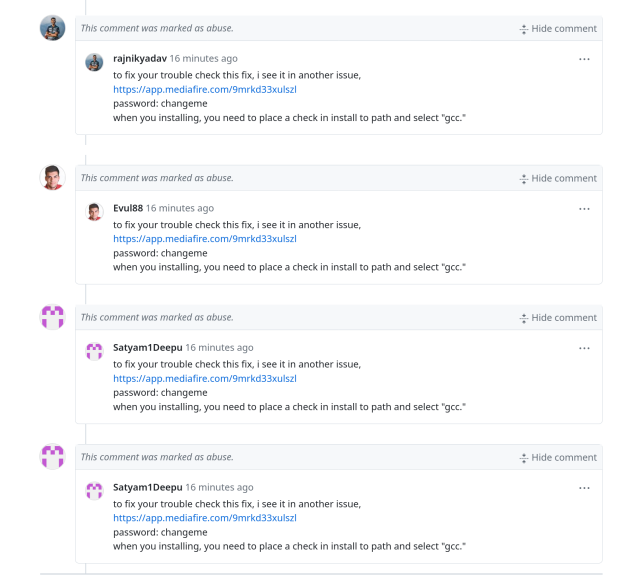640x575 pixels.
Task: Click rajnikyadav's small avatar inside comment
Action: click(x=94, y=61)
